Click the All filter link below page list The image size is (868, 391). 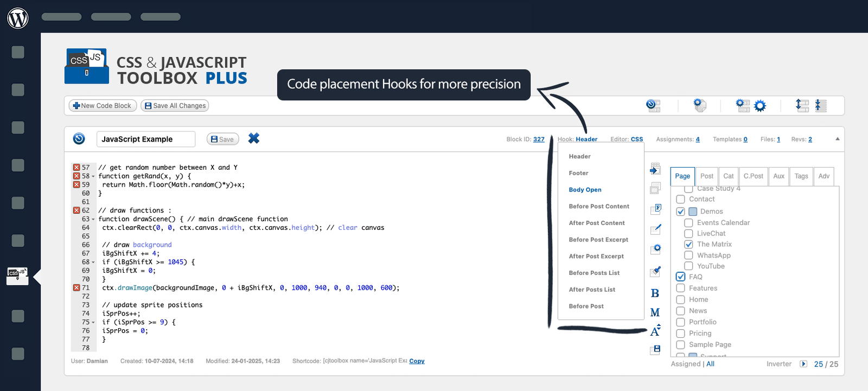[710, 364]
